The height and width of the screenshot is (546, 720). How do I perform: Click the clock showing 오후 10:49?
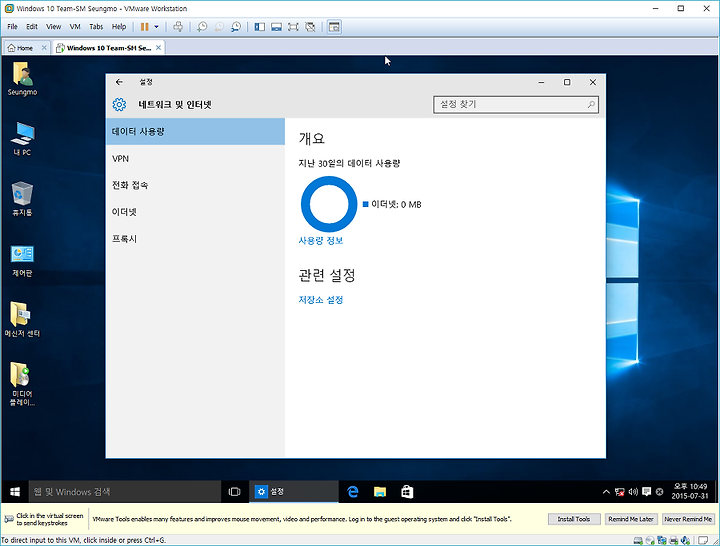pos(690,491)
